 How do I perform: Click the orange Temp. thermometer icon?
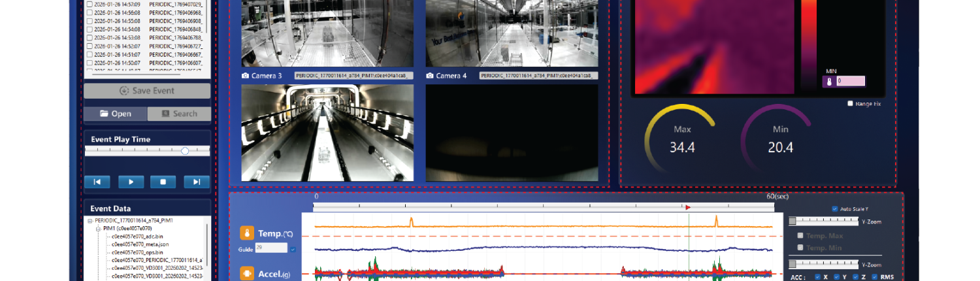(247, 233)
